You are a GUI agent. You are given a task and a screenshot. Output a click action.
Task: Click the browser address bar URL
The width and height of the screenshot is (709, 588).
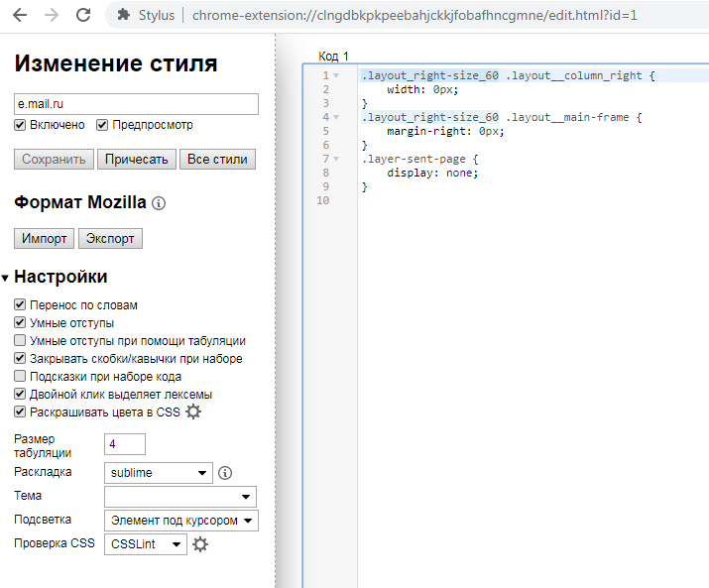tap(414, 16)
